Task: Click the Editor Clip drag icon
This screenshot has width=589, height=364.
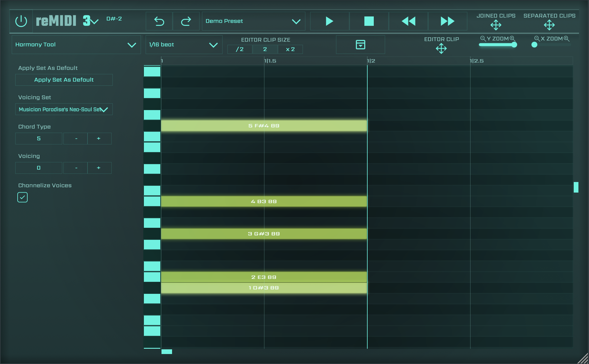Action: [441, 48]
